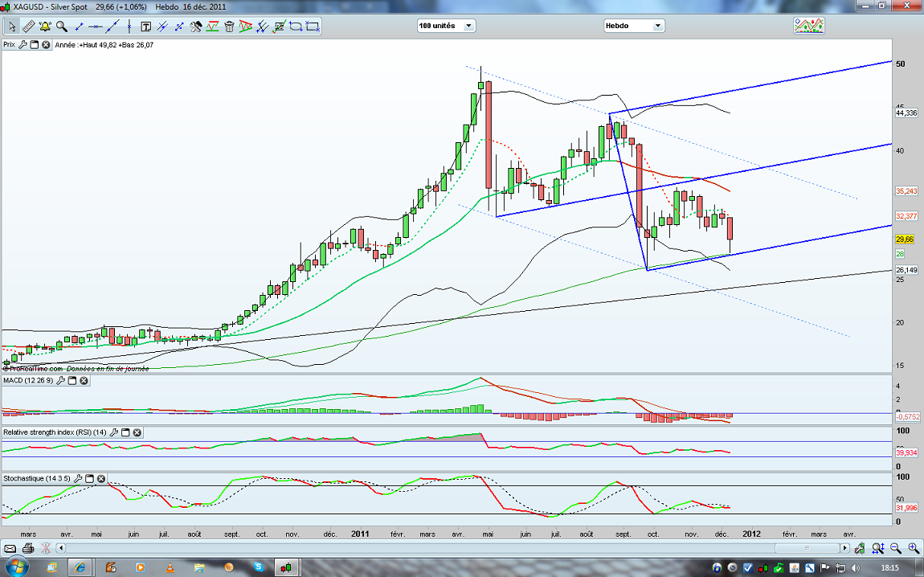924x577 pixels.
Task: Click the scroll-left arrow of time scrollbar
Action: pos(61,549)
